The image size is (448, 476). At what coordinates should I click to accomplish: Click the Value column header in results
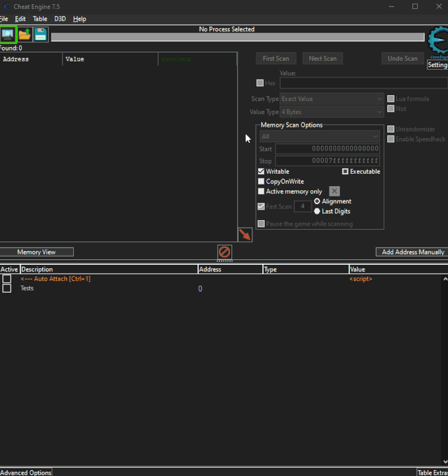click(x=110, y=59)
